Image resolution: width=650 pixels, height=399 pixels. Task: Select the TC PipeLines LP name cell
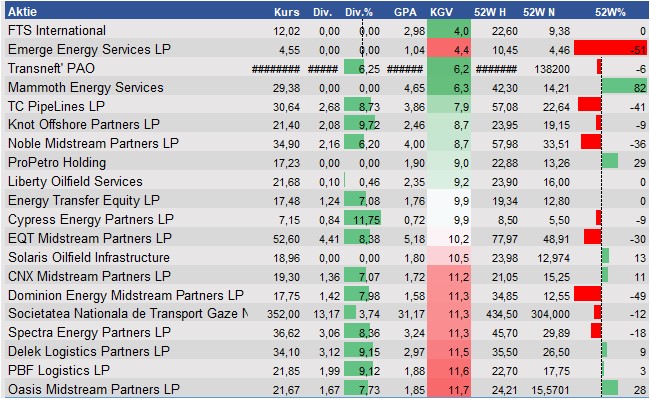[56, 106]
